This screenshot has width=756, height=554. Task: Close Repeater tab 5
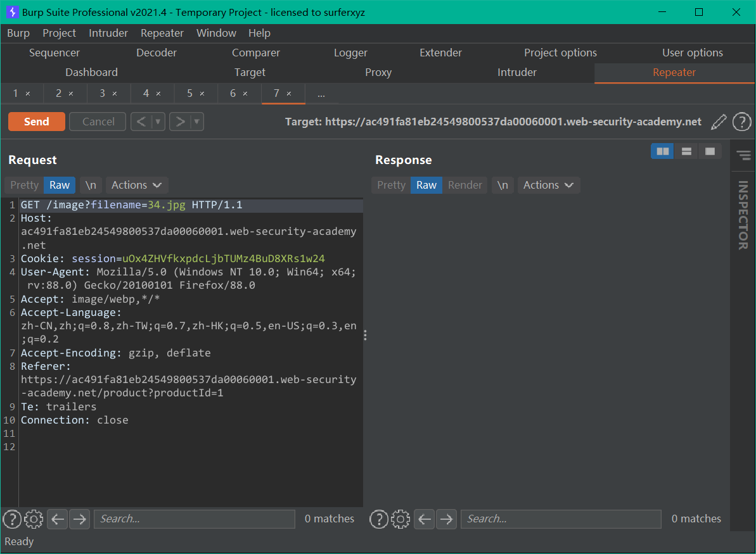tap(202, 94)
